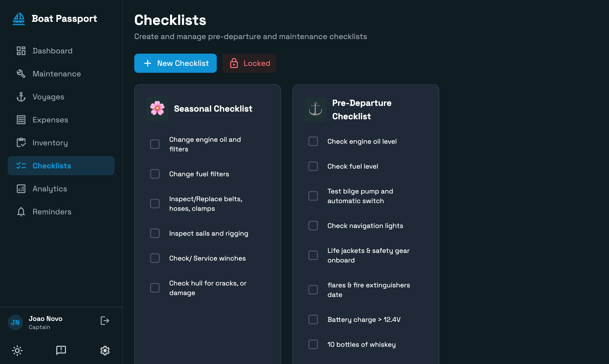The image size is (609, 364).
Task: Click the JN user avatar
Action: point(15,322)
